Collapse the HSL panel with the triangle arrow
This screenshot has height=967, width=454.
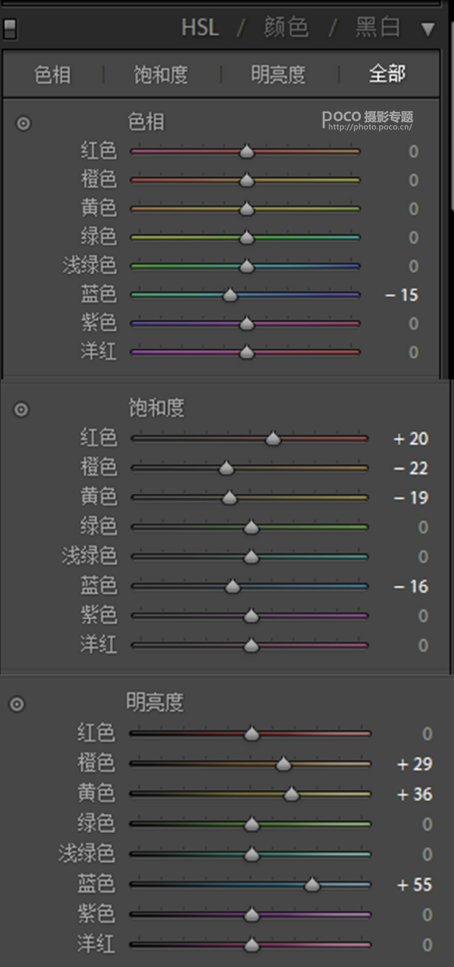[427, 28]
